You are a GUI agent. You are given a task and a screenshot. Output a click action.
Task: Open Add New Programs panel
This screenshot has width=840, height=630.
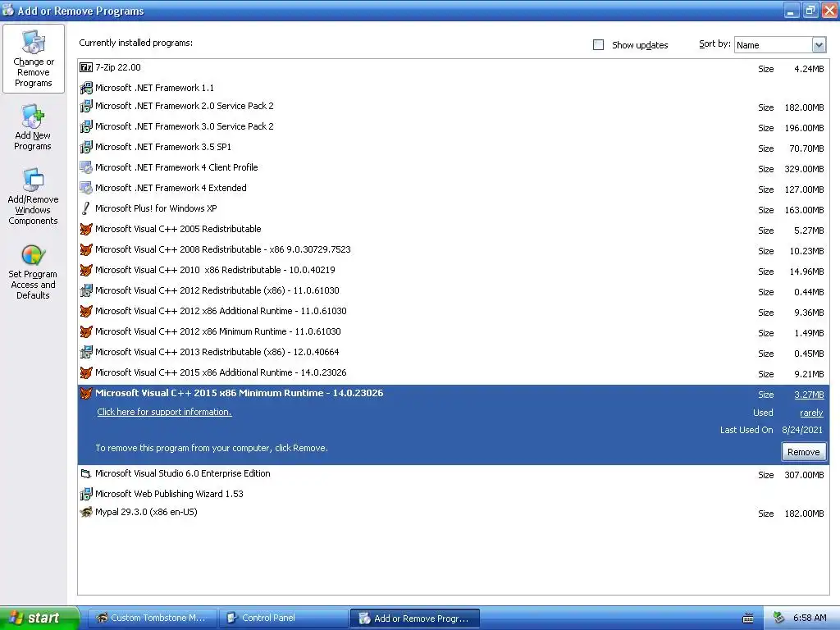[33, 127]
